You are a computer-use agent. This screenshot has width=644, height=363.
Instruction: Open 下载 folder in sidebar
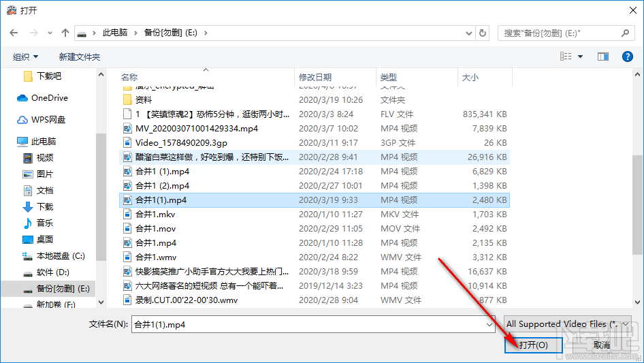[x=38, y=207]
